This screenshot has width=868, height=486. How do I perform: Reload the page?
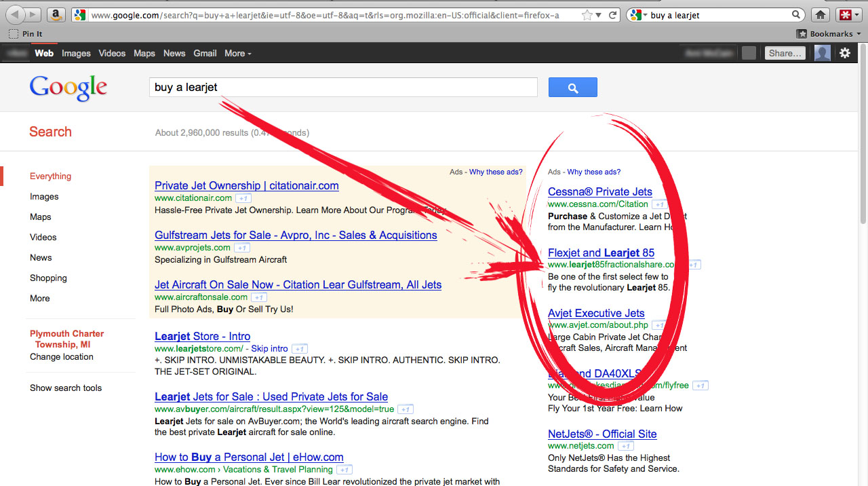click(x=612, y=15)
